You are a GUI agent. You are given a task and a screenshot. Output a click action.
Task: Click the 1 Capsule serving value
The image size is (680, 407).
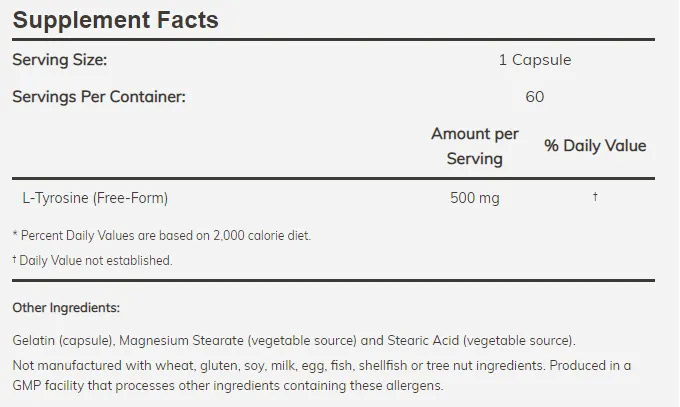click(x=535, y=60)
